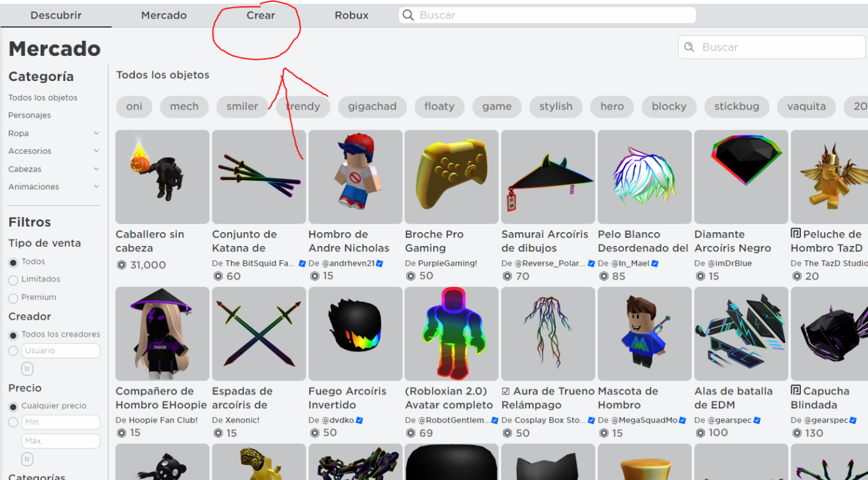View the Diamante Arcoíris Negro thumbnail
The image size is (868, 480).
[x=741, y=177]
